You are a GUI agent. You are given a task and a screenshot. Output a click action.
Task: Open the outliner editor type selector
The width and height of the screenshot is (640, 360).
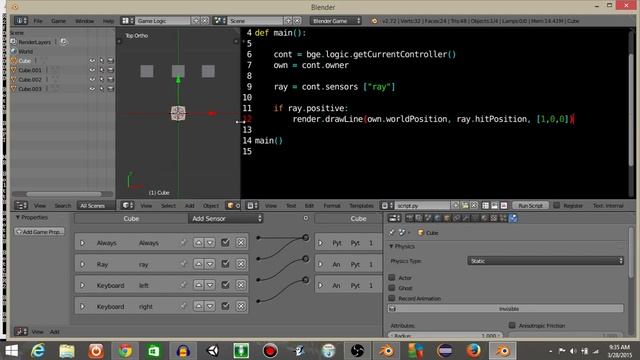[x=21, y=205]
